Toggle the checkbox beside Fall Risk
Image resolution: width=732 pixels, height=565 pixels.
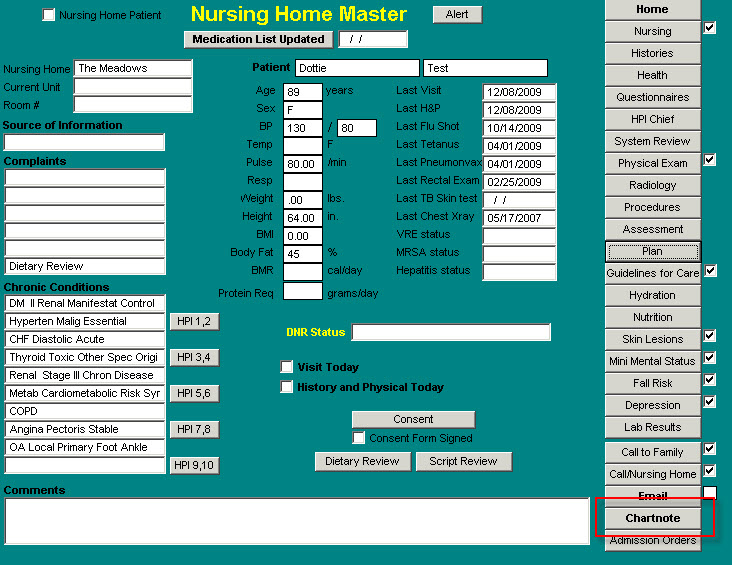(x=710, y=380)
